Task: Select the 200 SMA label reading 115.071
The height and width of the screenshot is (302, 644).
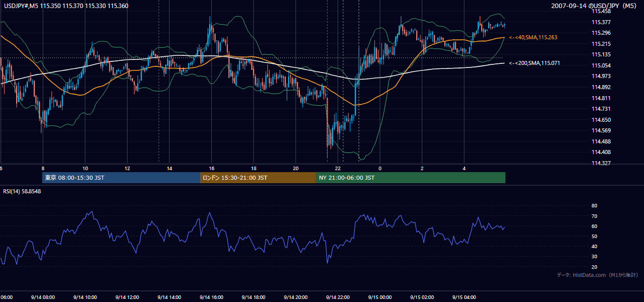Action: click(x=535, y=63)
